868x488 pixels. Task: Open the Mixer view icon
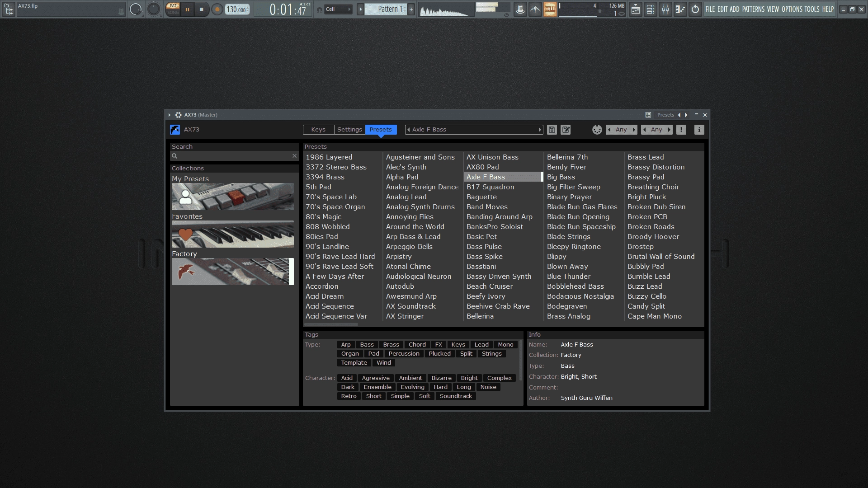coord(665,9)
